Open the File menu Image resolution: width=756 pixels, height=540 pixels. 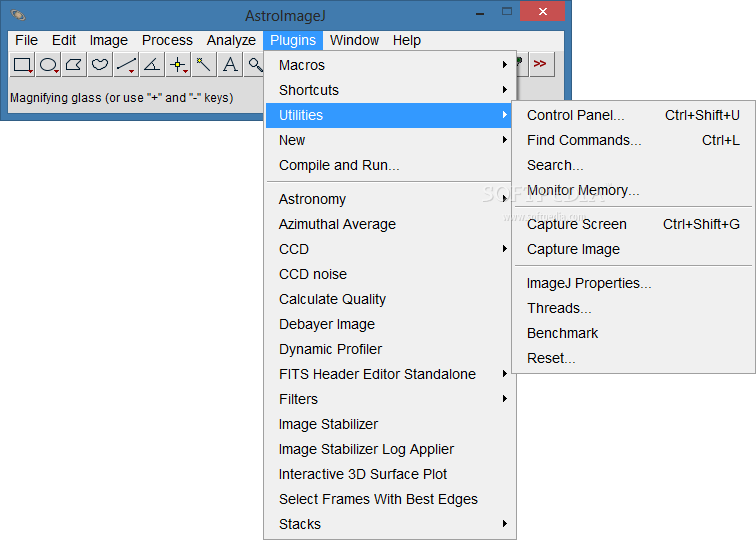(27, 40)
